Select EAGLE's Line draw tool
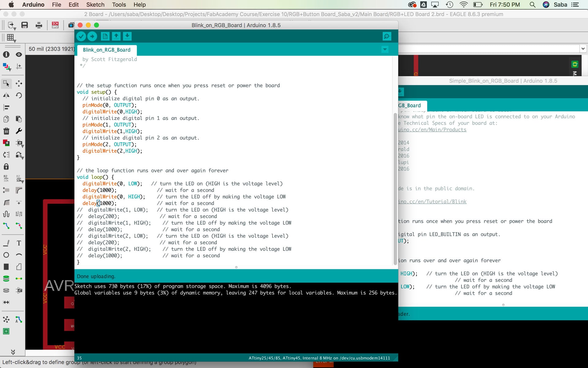This screenshot has height=368, width=588. click(6, 243)
